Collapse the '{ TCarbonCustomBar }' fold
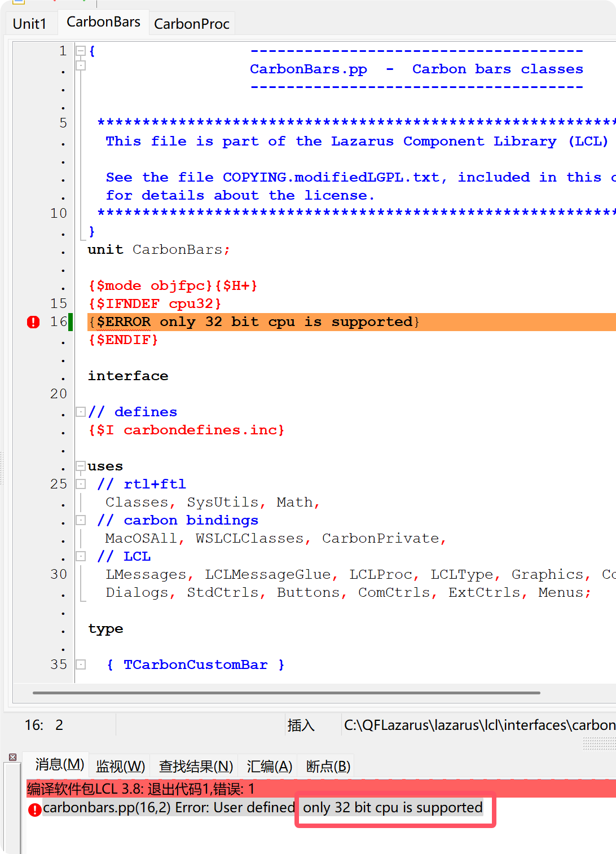The image size is (616, 854). point(81,664)
